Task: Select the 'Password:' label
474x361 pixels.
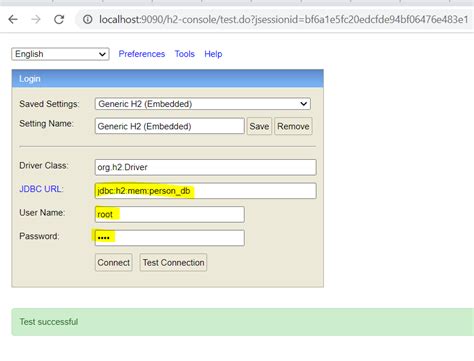Action: coord(39,236)
